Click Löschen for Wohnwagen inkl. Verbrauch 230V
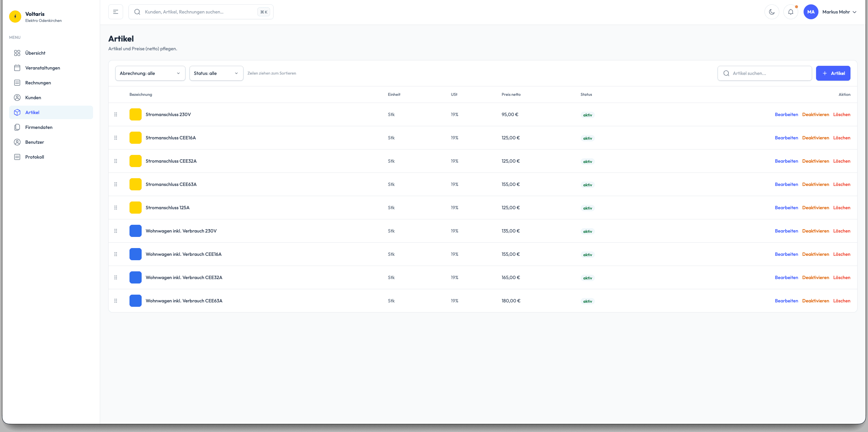Viewport: 868px width, 432px height. click(842, 231)
